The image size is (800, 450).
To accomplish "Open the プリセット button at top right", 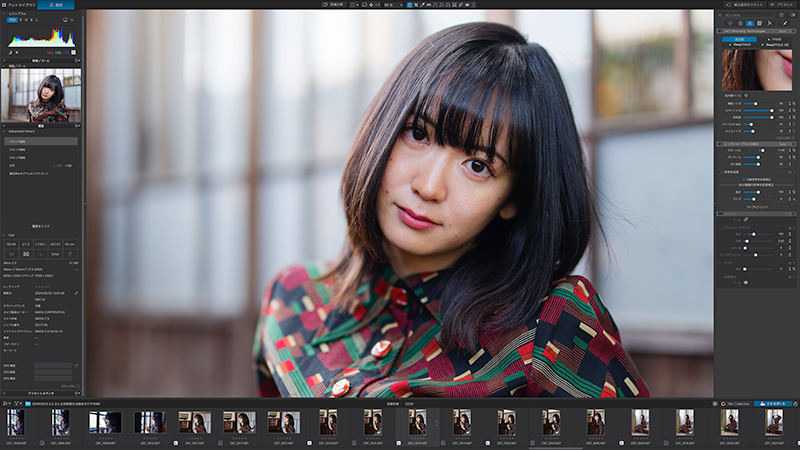I will click(782, 5).
